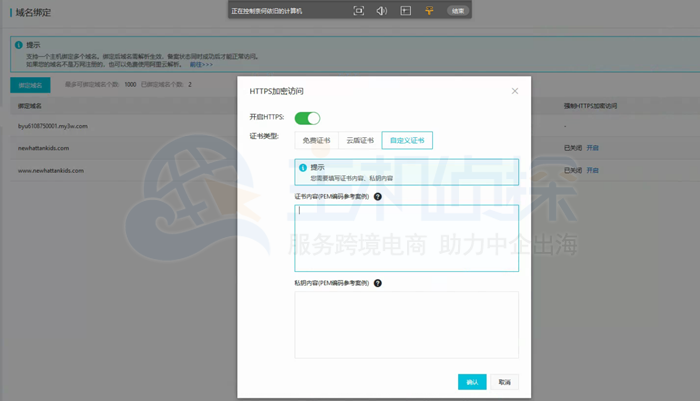Click the window layout icon in remote toolbar
The width and height of the screenshot is (700, 401).
pyautogui.click(x=405, y=11)
